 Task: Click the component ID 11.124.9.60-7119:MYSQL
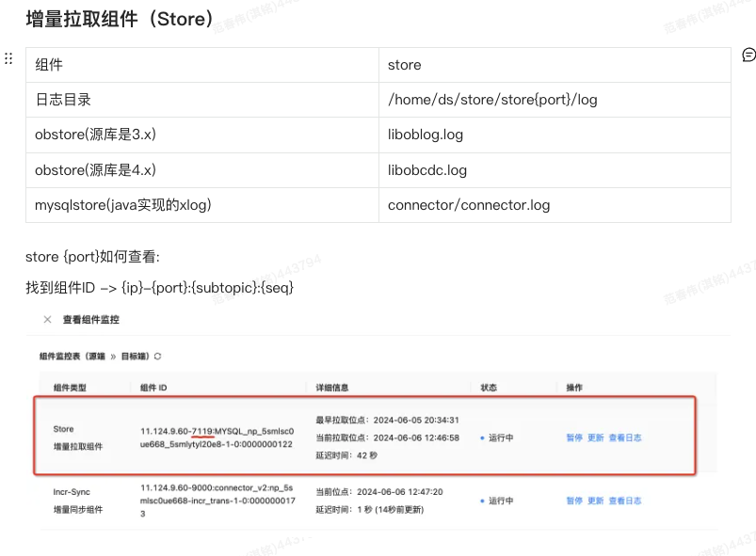click(x=217, y=437)
